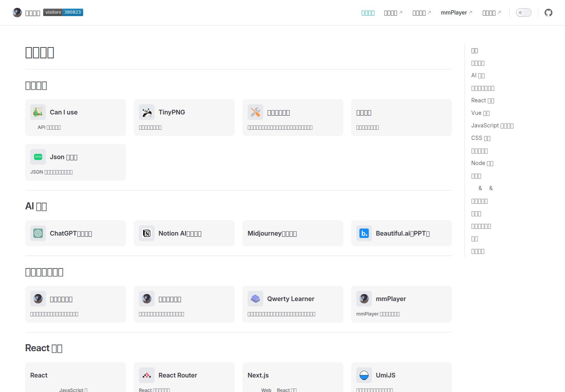Click the JSON description under Json card
This screenshot has width=565, height=392.
pos(51,172)
